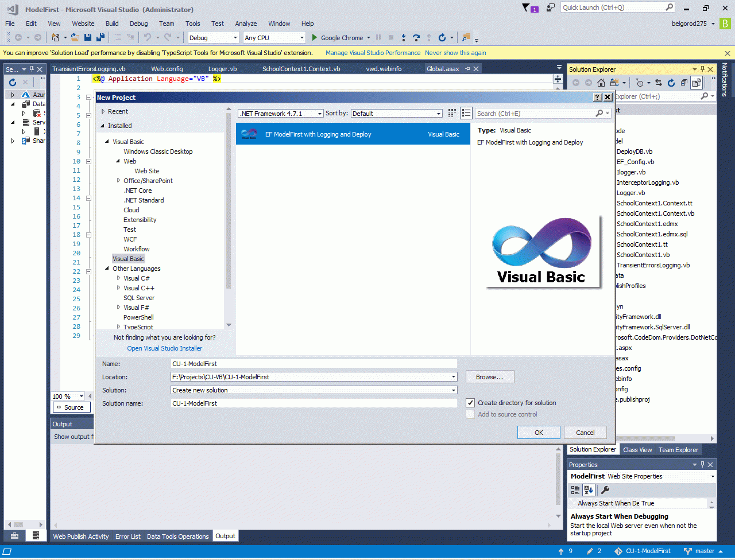Toggle Alphabetical sorting in Properties panel
The width and height of the screenshot is (735, 560).
589,490
